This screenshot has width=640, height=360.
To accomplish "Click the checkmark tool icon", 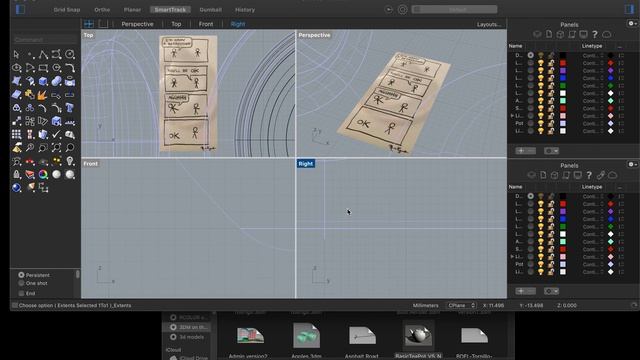I will pos(56,134).
